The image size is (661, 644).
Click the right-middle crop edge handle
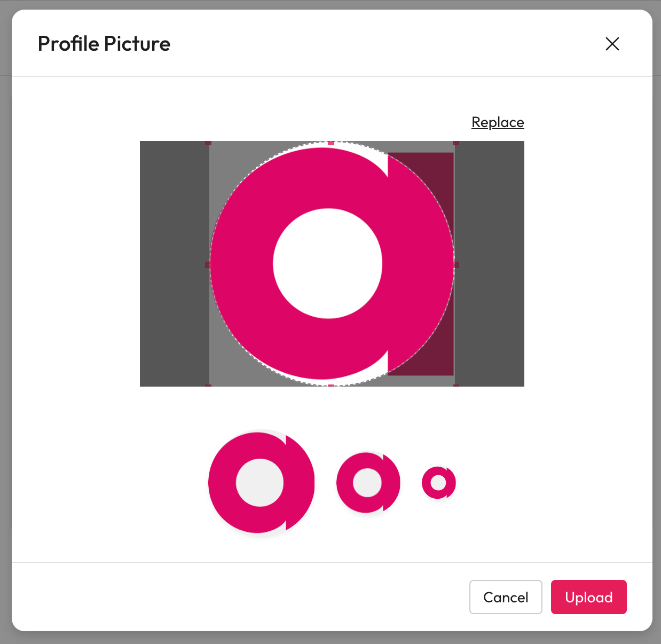pyautogui.click(x=456, y=264)
